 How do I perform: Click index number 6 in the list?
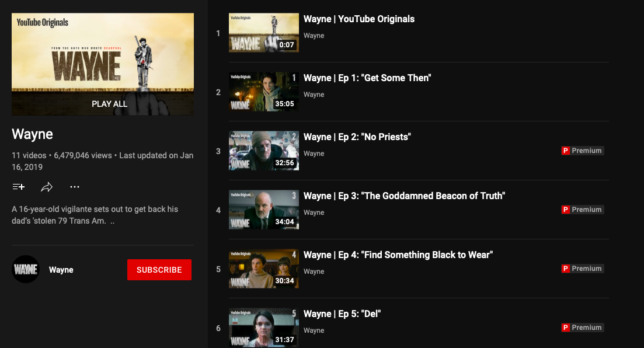(218, 328)
